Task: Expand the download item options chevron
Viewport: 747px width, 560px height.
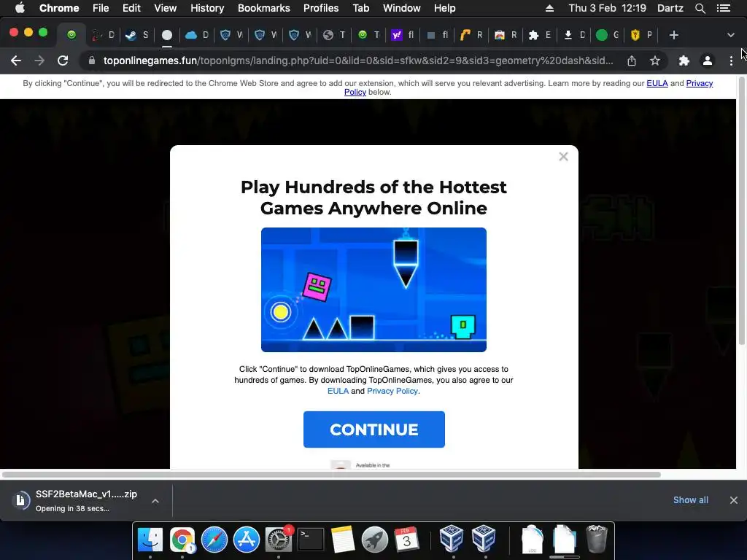Action: (x=155, y=500)
